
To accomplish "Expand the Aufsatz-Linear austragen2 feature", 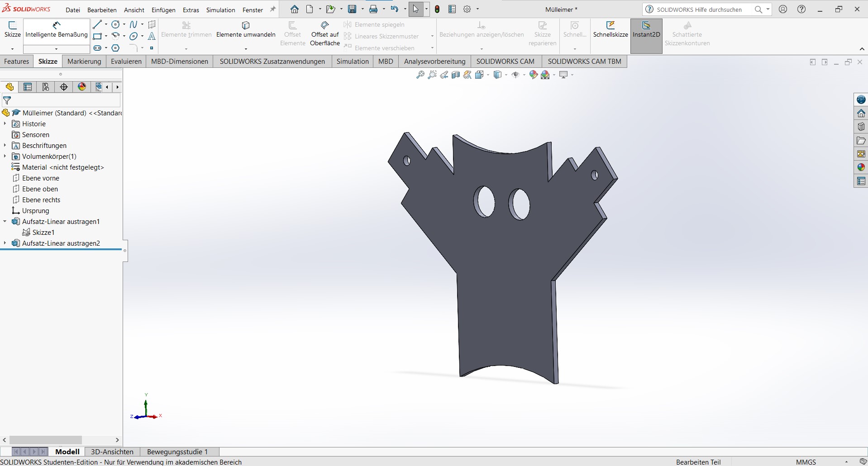I will coord(5,243).
